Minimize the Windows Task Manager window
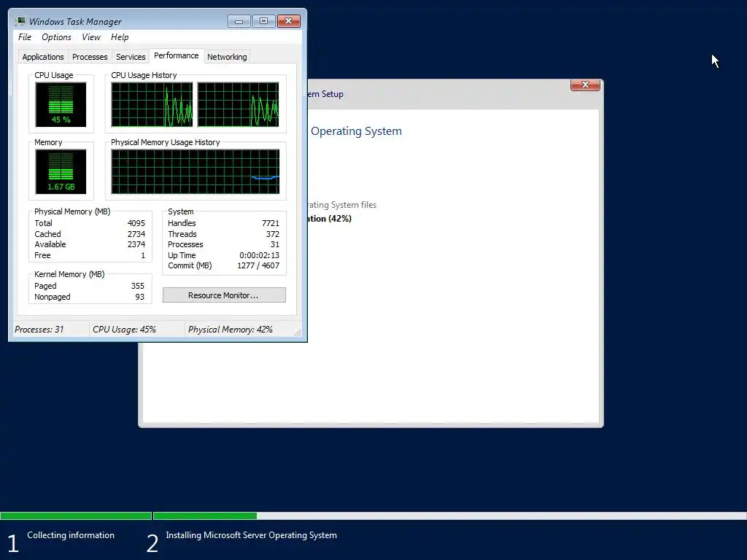This screenshot has height=560, width=747. 239,21
